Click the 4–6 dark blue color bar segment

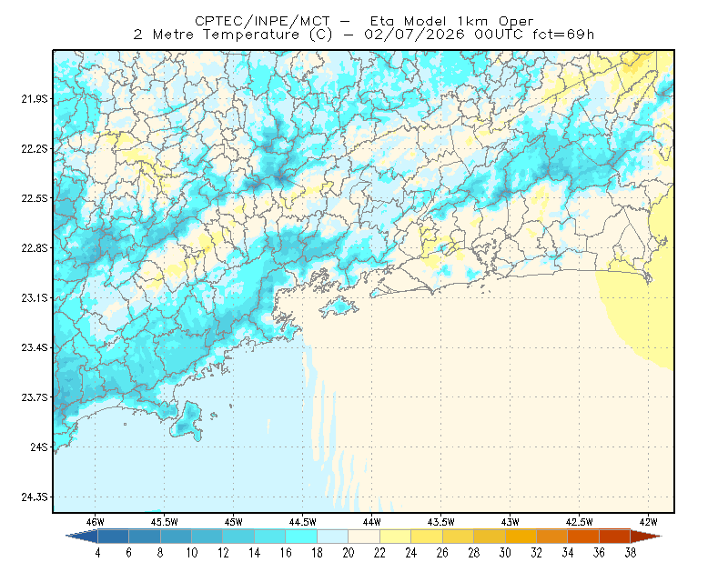point(113,537)
